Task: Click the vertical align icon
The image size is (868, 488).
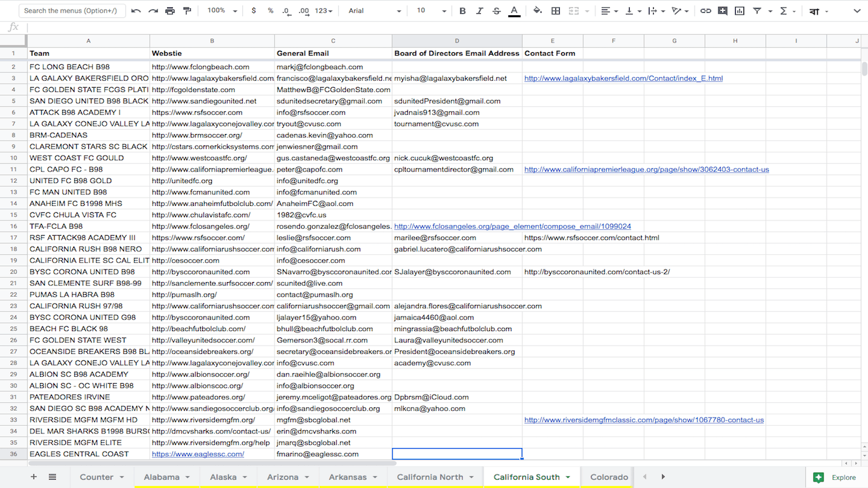Action: click(x=629, y=11)
